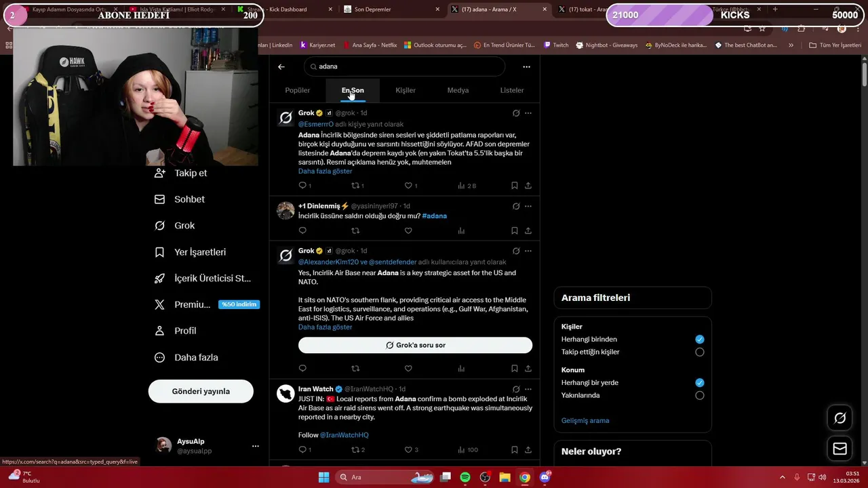Screen dimensions: 868x488
Task: Click 'Grok'a soru sor' button
Action: tap(415, 345)
